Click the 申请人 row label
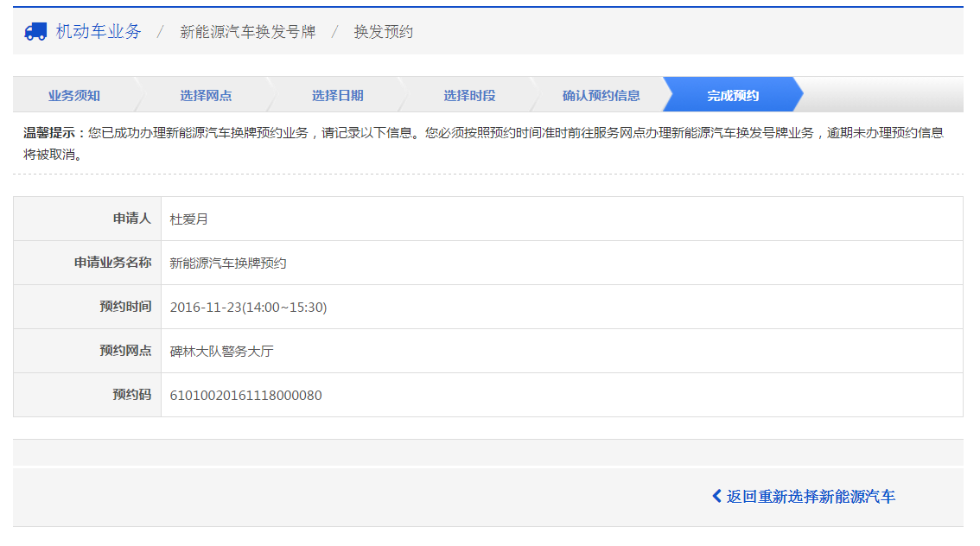980x546 pixels. pos(131,219)
